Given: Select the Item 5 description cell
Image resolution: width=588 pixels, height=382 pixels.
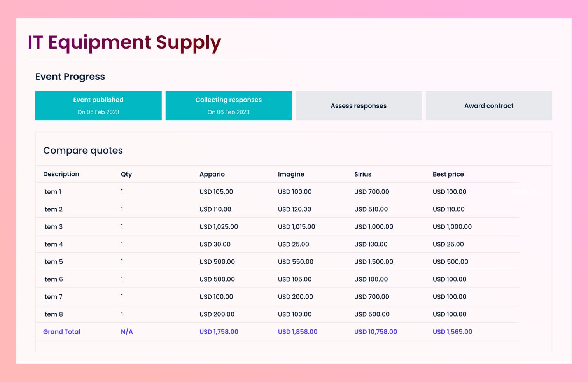Looking at the screenshot, I should [x=53, y=262].
